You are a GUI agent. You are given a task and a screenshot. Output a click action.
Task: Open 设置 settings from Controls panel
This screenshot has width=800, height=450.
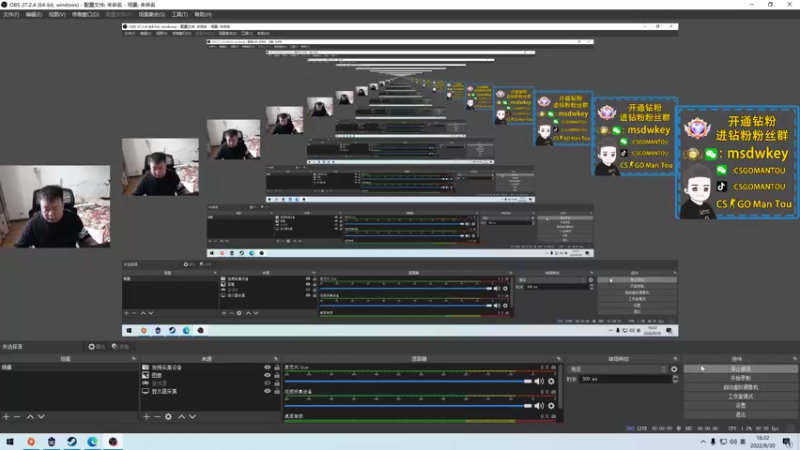point(740,406)
